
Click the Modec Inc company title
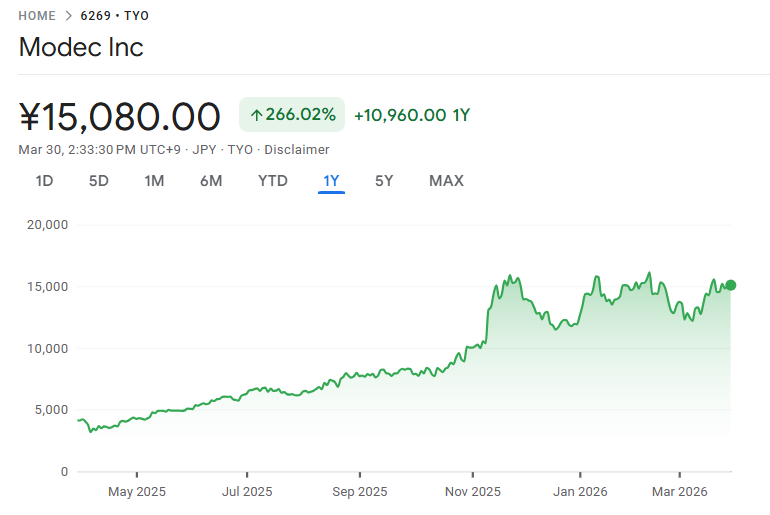point(81,47)
